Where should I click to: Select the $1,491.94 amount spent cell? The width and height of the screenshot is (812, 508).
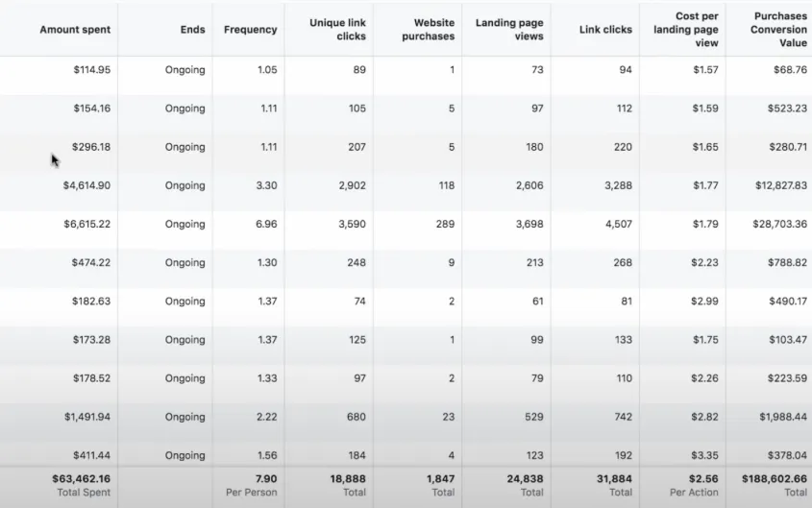87,417
